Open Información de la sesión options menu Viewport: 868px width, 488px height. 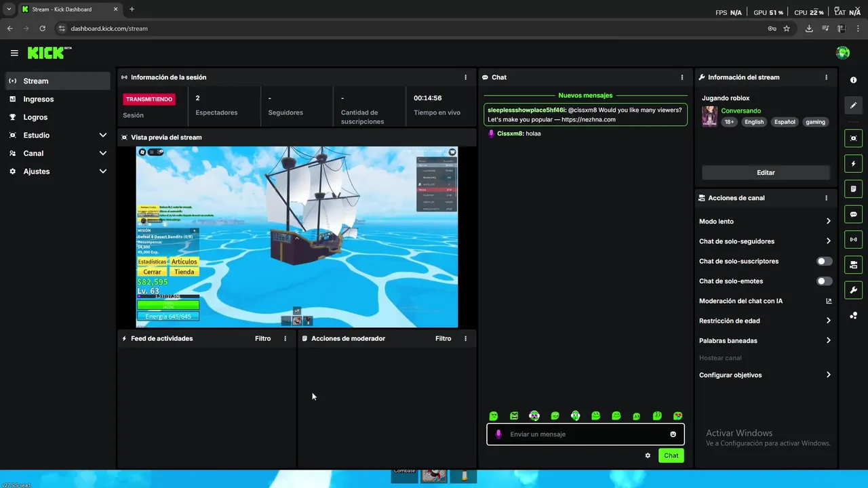465,77
